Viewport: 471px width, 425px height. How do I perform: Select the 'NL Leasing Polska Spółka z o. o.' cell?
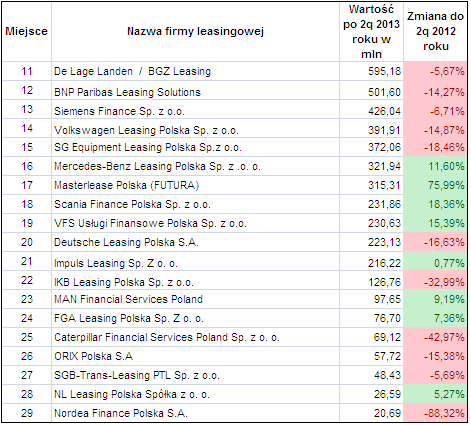195,394
